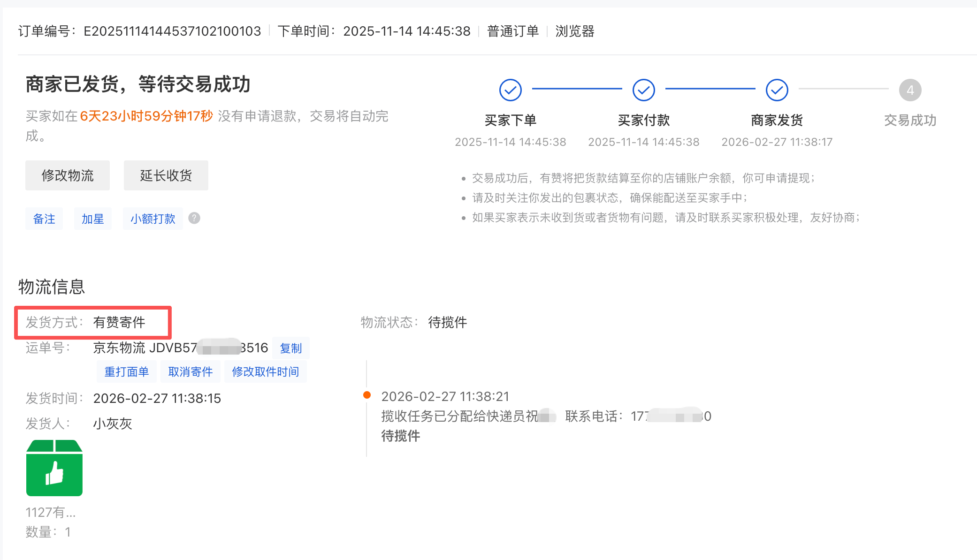
Task: Click the 京东物流 waybill number text
Action: [180, 348]
